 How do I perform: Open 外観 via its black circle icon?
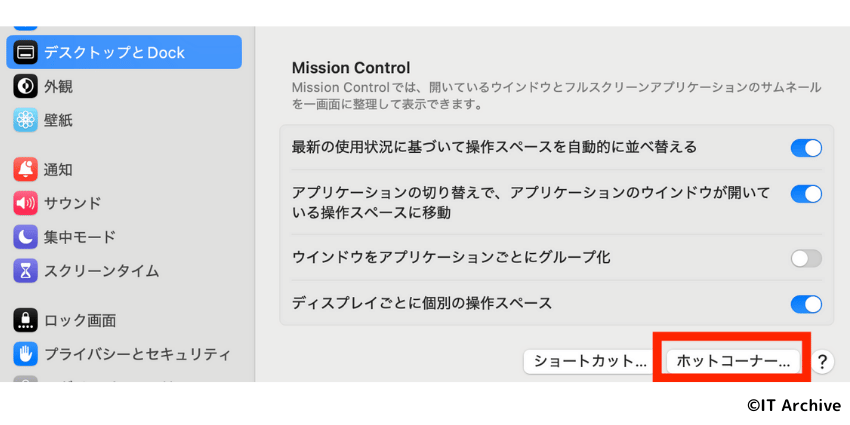25,86
